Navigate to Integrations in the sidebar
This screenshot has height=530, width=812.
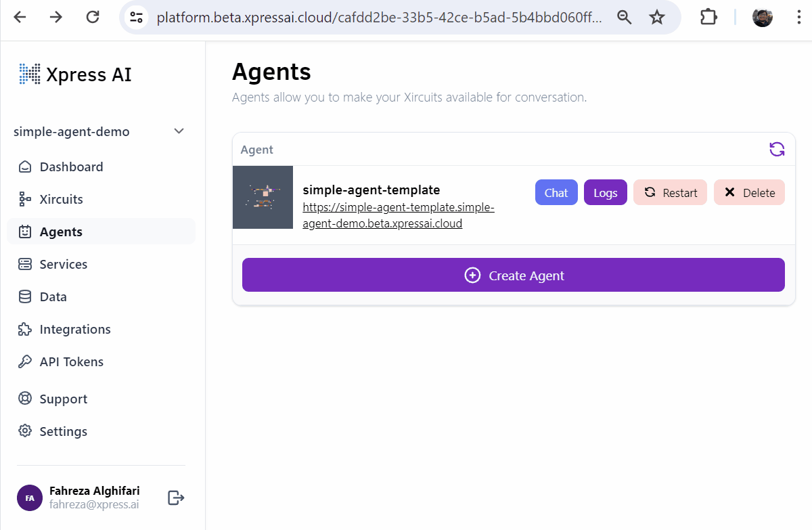[x=74, y=329]
